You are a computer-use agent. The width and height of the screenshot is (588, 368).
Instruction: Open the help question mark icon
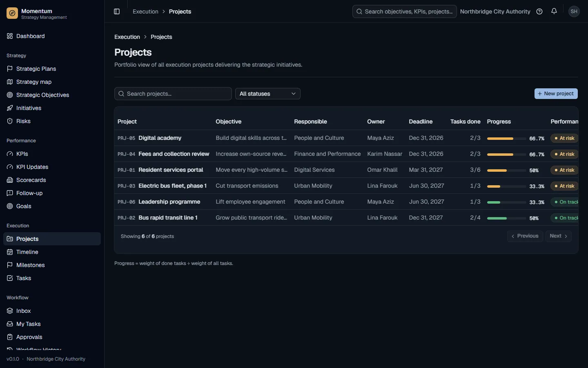pyautogui.click(x=539, y=11)
